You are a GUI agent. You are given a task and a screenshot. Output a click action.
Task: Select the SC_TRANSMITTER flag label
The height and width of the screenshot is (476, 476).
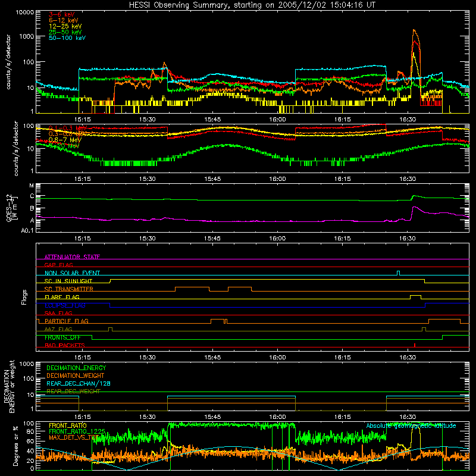(69, 289)
